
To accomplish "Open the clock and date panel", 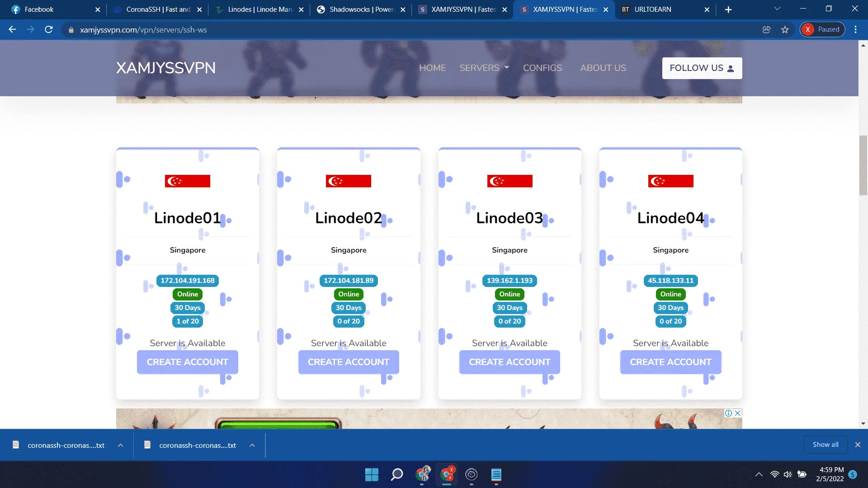I will pyautogui.click(x=830, y=474).
